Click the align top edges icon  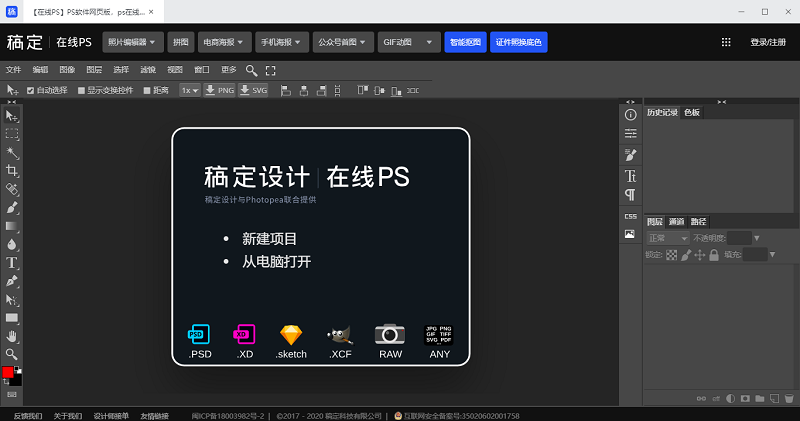pos(363,90)
